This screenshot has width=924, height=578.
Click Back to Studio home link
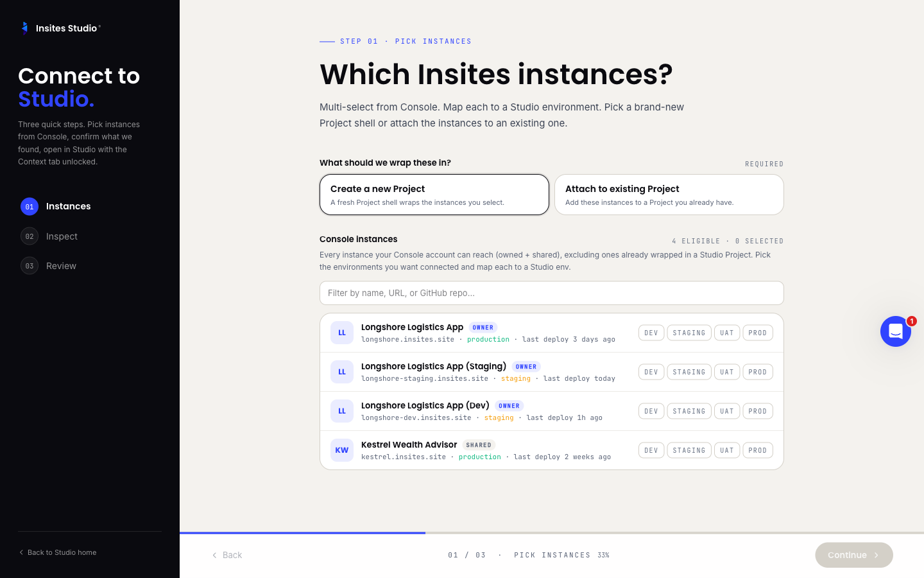click(58, 552)
